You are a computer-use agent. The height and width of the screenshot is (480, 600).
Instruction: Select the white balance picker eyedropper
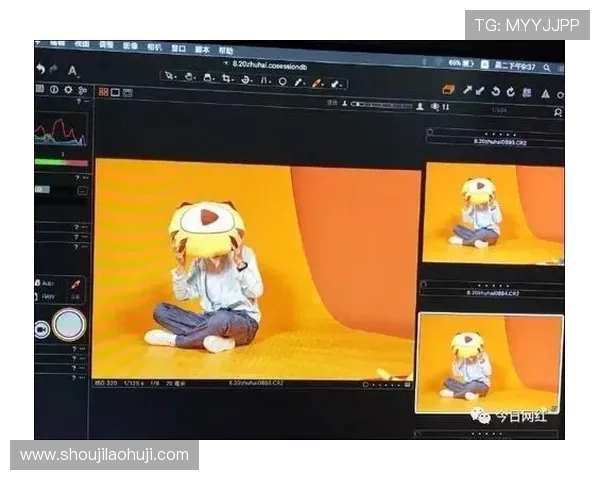click(299, 82)
